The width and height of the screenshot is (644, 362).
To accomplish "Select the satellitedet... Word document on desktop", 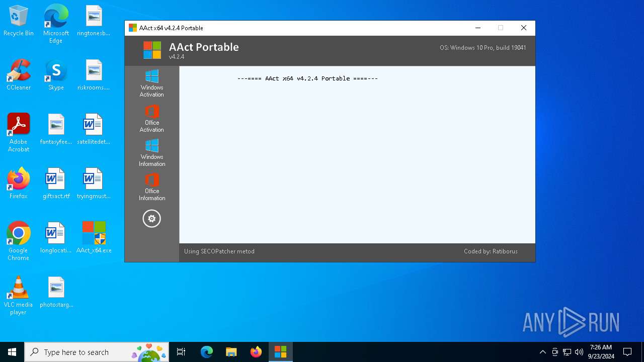I will 94,130.
